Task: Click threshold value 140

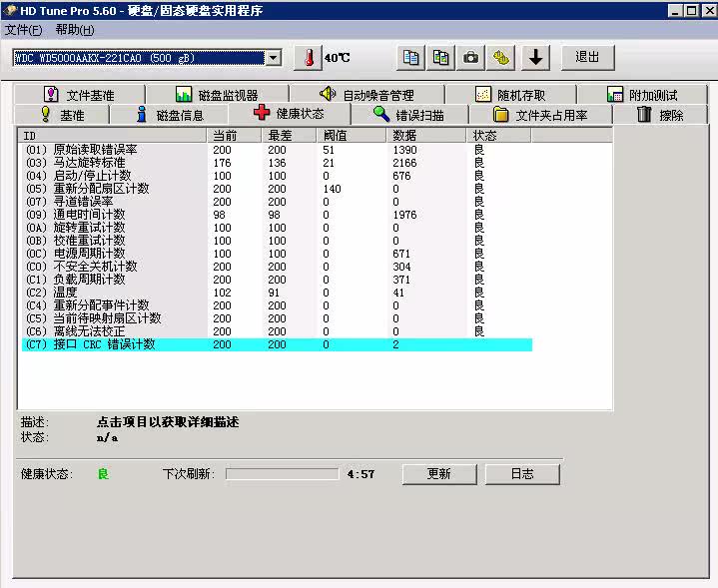Action: tap(332, 189)
